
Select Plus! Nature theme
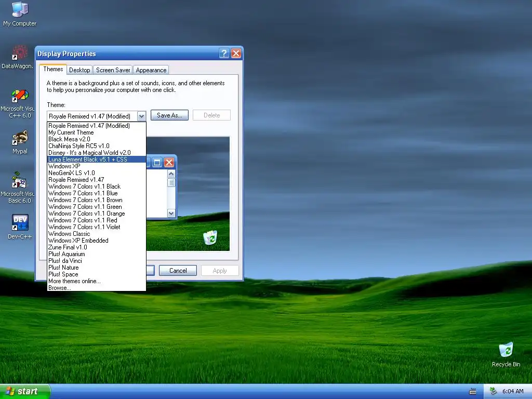pos(97,268)
